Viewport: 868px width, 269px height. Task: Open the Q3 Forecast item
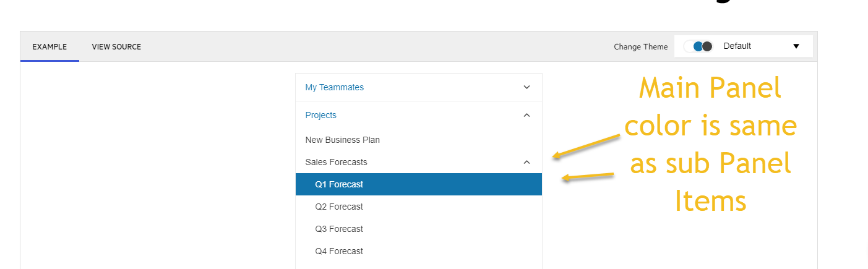339,229
